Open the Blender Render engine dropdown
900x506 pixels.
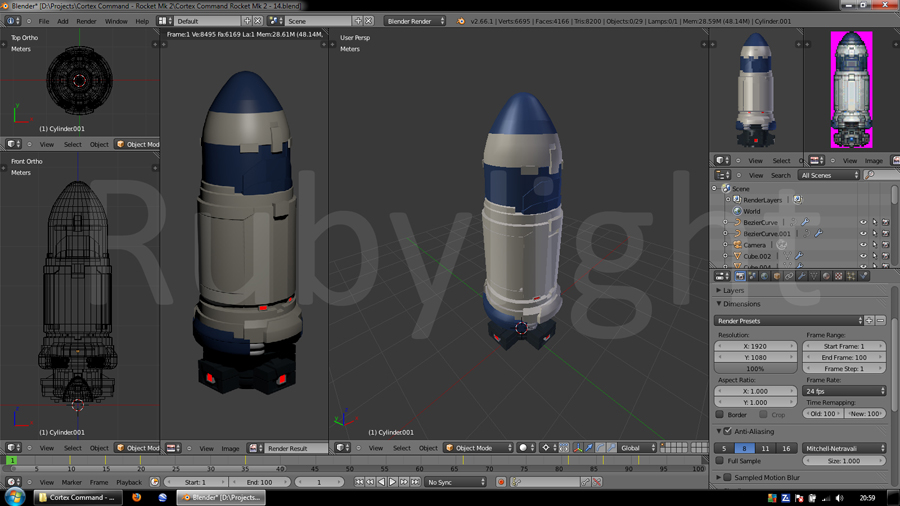pos(415,21)
